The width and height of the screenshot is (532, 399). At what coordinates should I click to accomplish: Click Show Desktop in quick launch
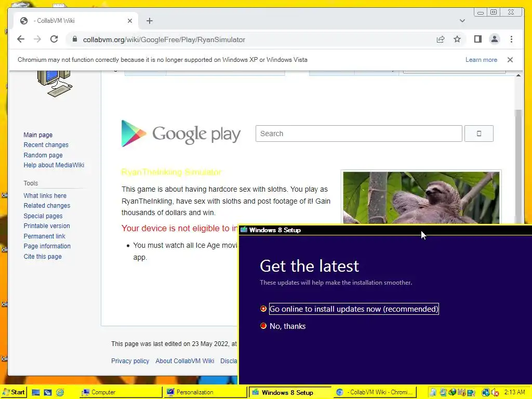(36, 393)
